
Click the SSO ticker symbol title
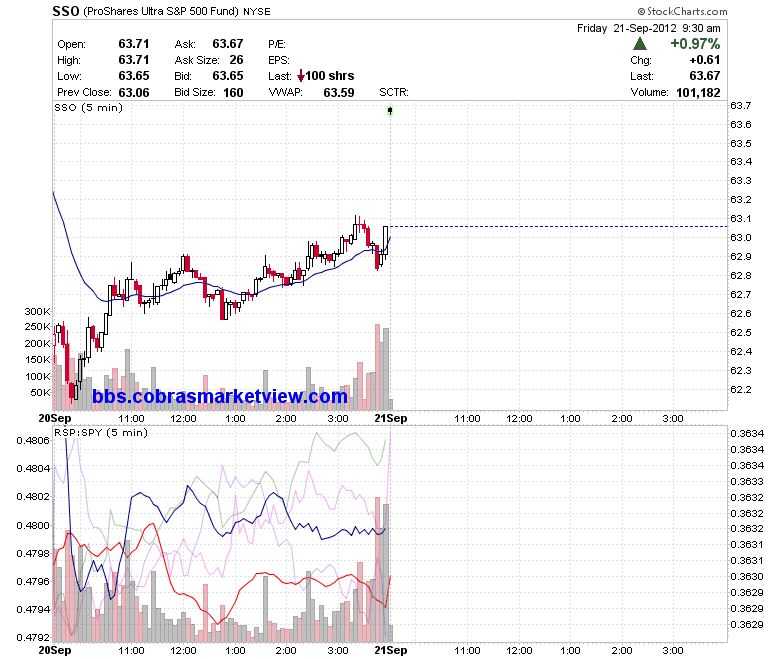pos(66,11)
